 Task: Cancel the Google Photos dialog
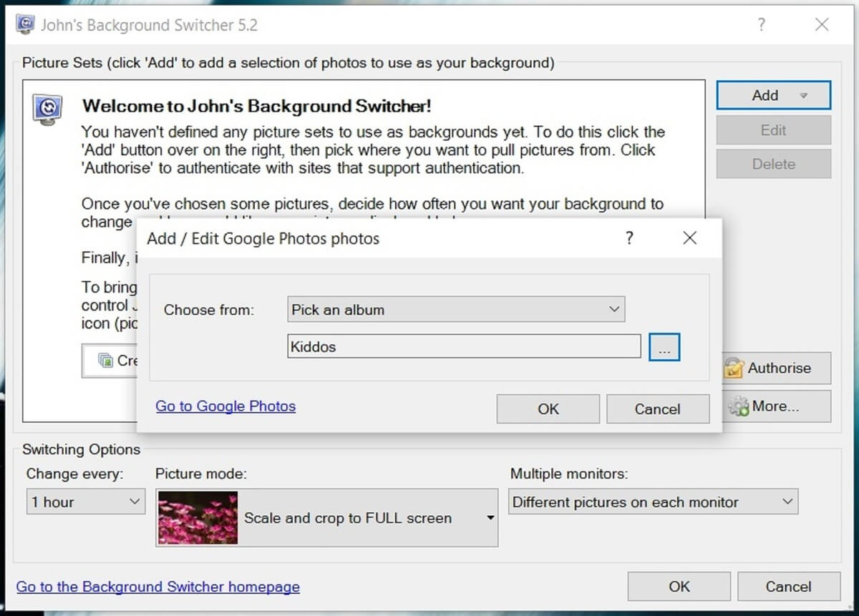coord(658,409)
